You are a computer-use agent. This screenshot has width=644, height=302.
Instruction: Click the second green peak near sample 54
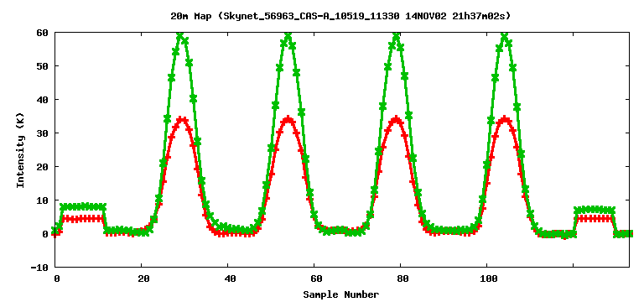click(288, 35)
